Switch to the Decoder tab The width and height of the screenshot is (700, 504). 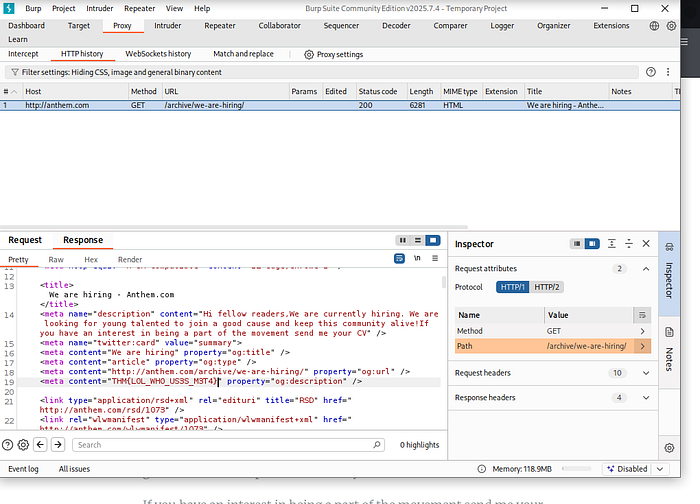(x=396, y=26)
